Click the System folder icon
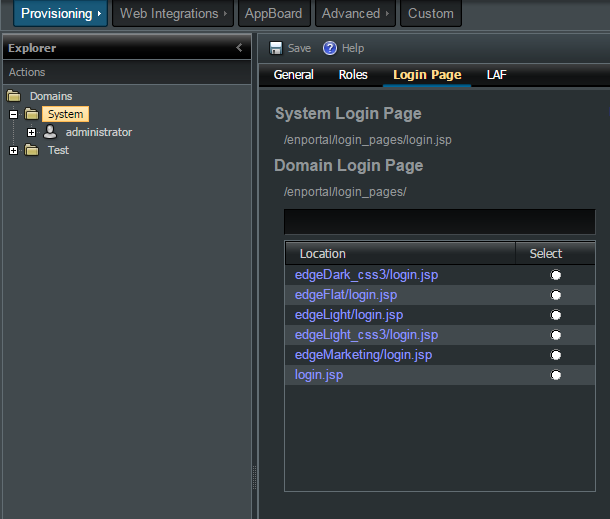This screenshot has height=519, width=610. point(32,114)
